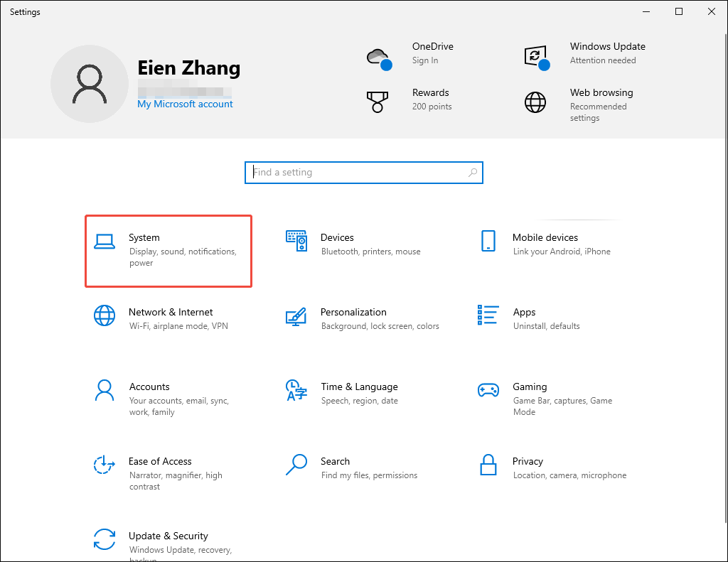Open System display and sound settings
Viewport: 728px width, 562px height.
click(168, 251)
